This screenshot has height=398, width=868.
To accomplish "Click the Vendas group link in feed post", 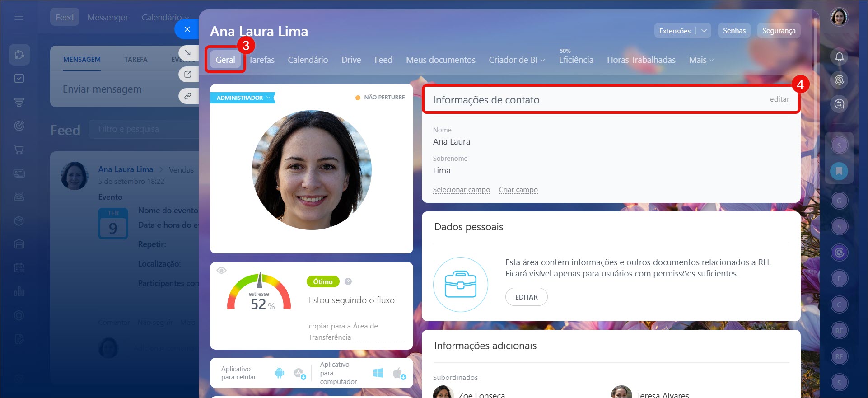I will pyautogui.click(x=181, y=170).
